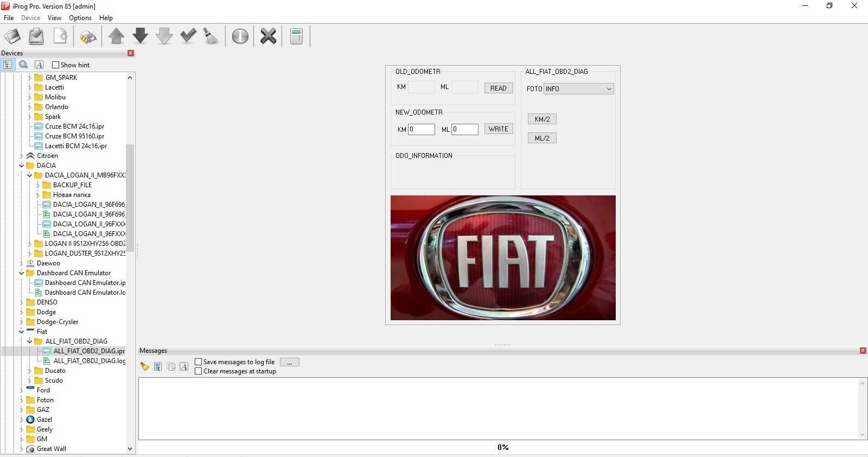The height and width of the screenshot is (457, 868).
Task: Collapse the DACIA tree folder
Action: pos(21,166)
